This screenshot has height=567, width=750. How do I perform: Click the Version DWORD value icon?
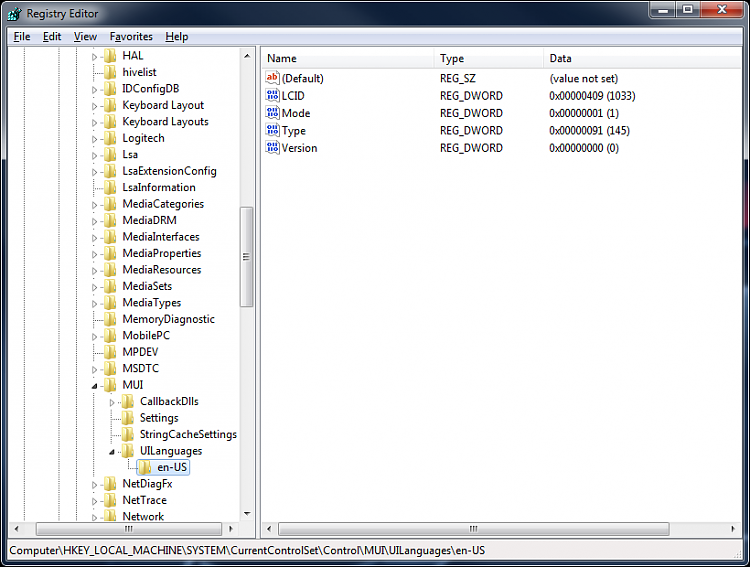(272, 147)
